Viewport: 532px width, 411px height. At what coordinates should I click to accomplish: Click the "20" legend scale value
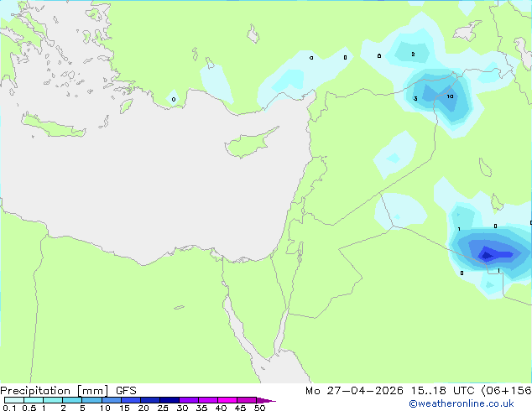pyautogui.click(x=143, y=408)
